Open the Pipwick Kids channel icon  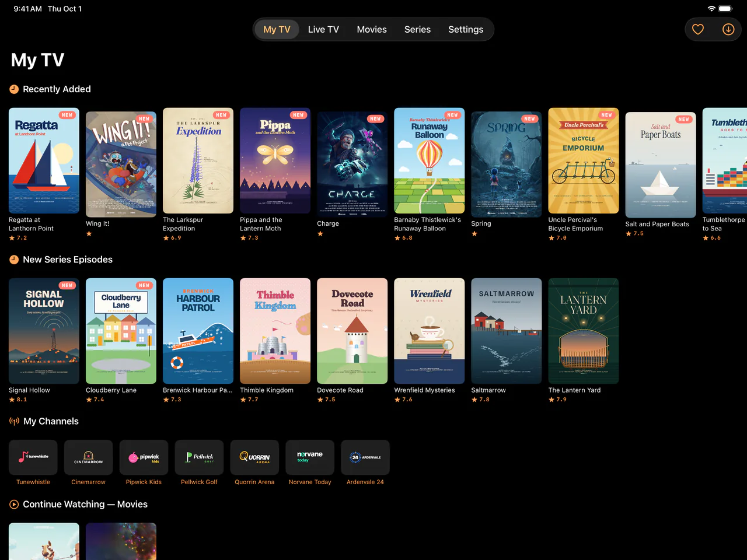click(144, 457)
